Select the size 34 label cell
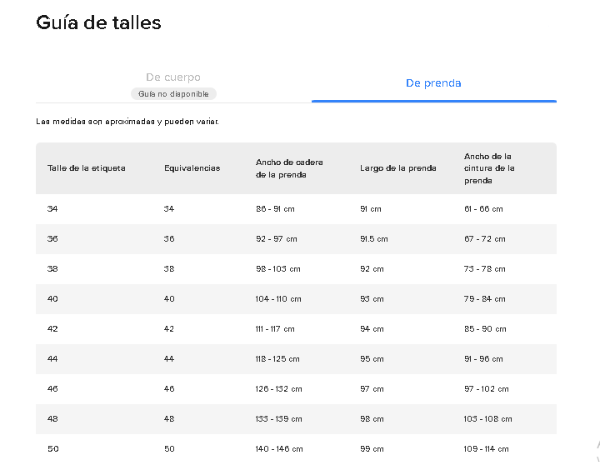Image resolution: width=600 pixels, height=462 pixels. (53, 209)
